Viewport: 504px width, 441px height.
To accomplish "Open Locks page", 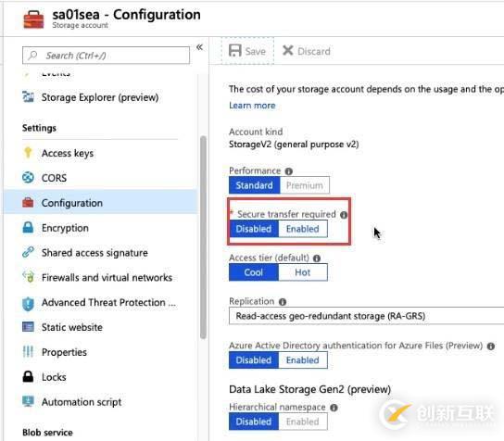I will pyautogui.click(x=101, y=377).
